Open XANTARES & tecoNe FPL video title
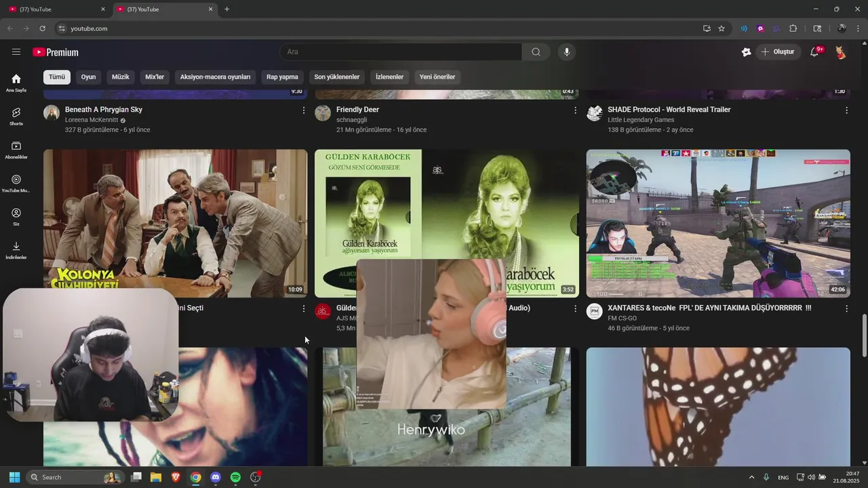This screenshot has width=868, height=488. [x=709, y=308]
